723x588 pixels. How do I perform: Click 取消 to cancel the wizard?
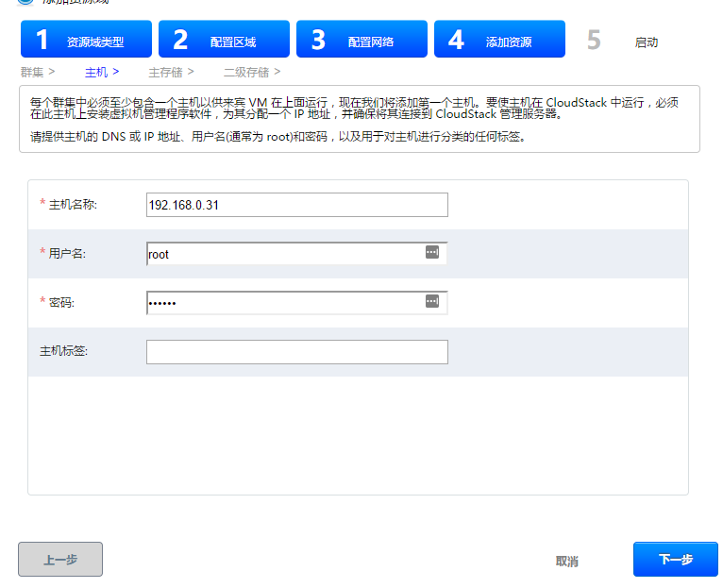point(566,561)
